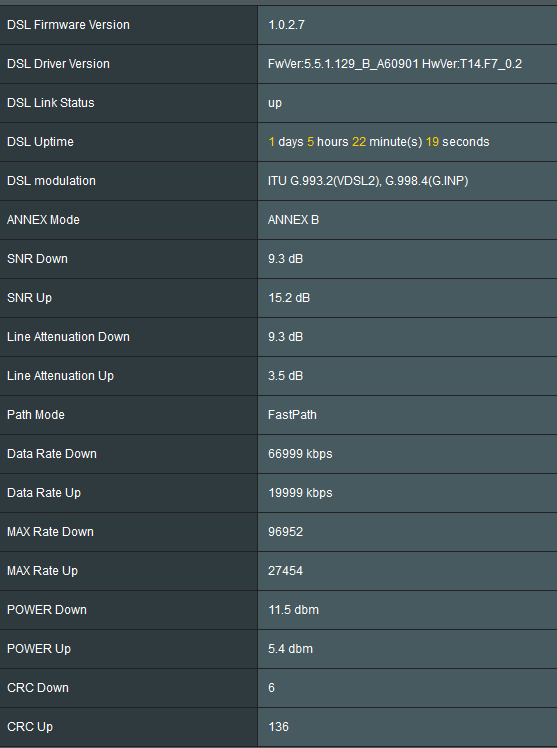Image resolution: width=557 pixels, height=748 pixels.
Task: Click the Data Rate Up value 19999 kbps
Action: [300, 493]
